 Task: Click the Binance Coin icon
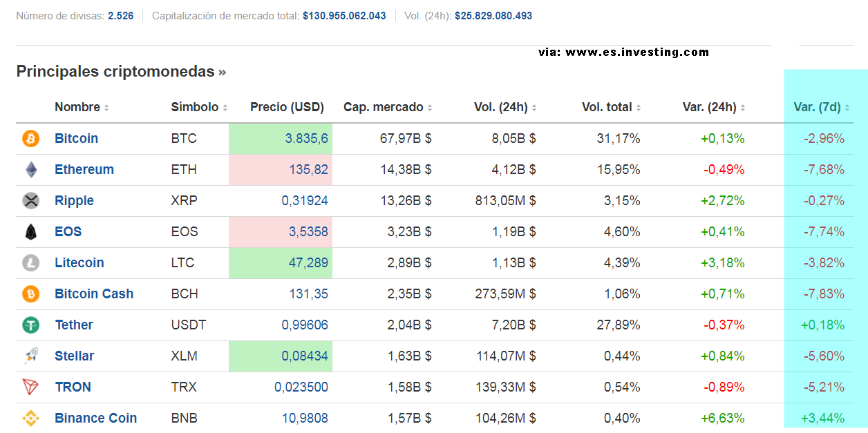point(31,418)
